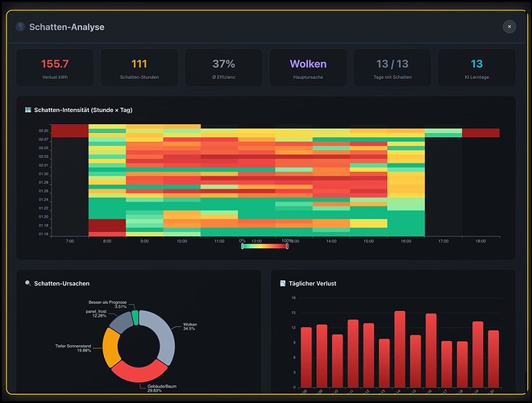Click the chart icon beside Täglicher Verlust
532x403 pixels.
283,283
